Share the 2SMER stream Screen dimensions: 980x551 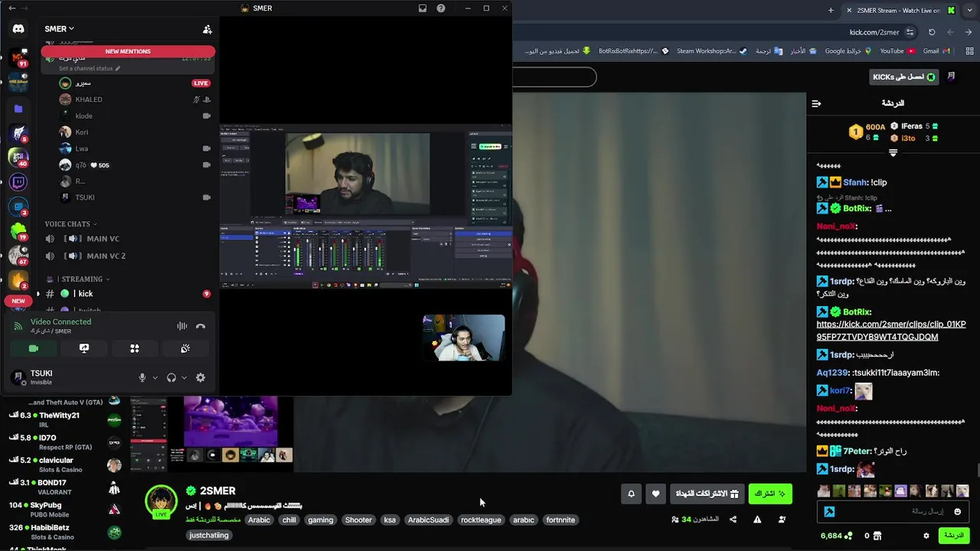coord(733,520)
